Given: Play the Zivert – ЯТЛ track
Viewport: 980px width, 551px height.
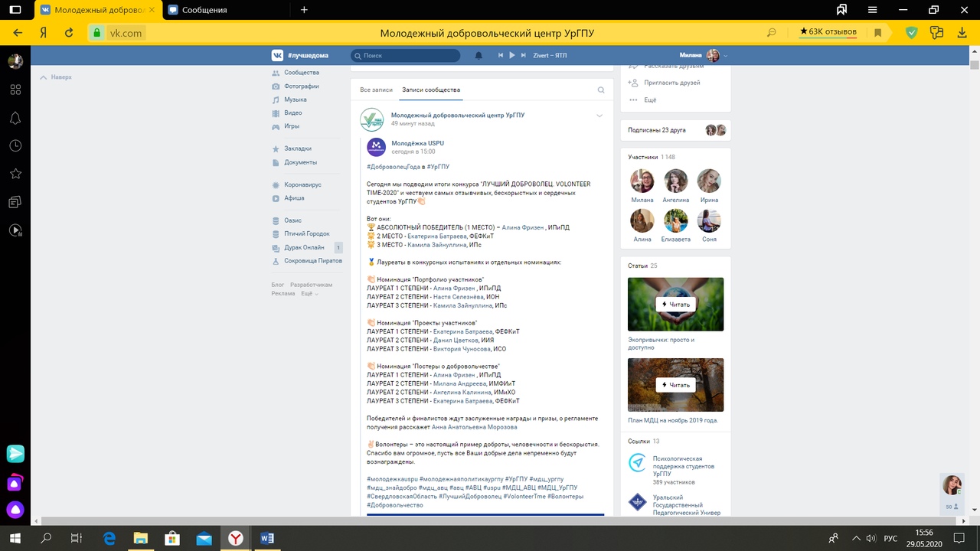Looking at the screenshot, I should [x=512, y=55].
